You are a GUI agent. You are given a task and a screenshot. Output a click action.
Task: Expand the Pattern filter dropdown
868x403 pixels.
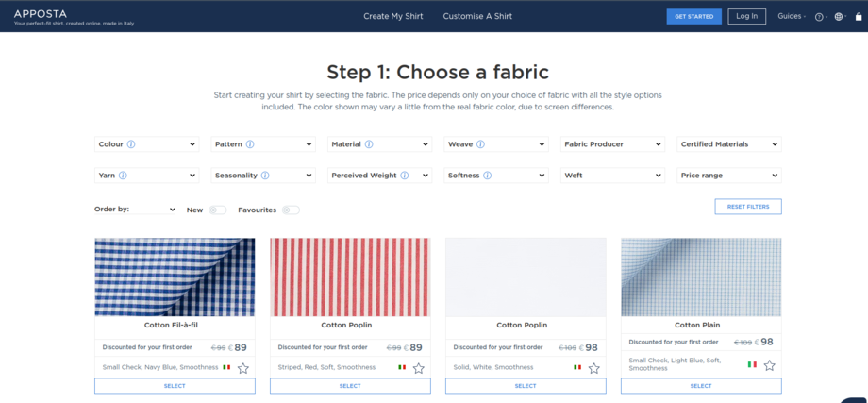(x=262, y=144)
